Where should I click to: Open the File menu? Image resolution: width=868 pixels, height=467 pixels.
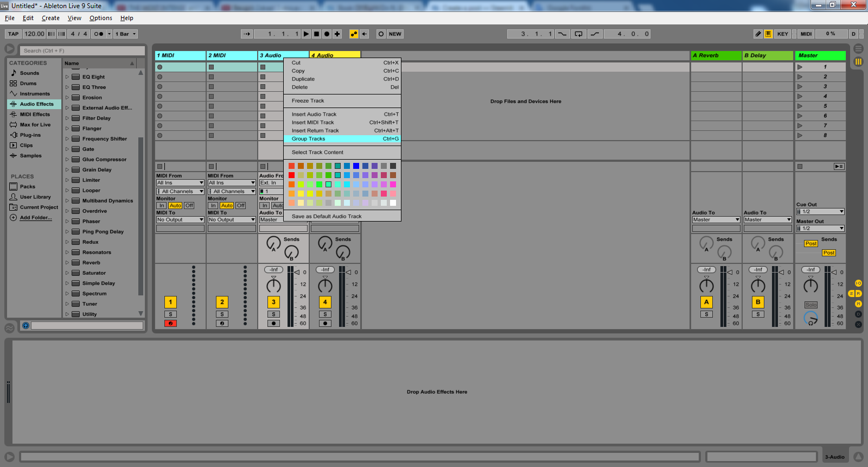point(10,18)
